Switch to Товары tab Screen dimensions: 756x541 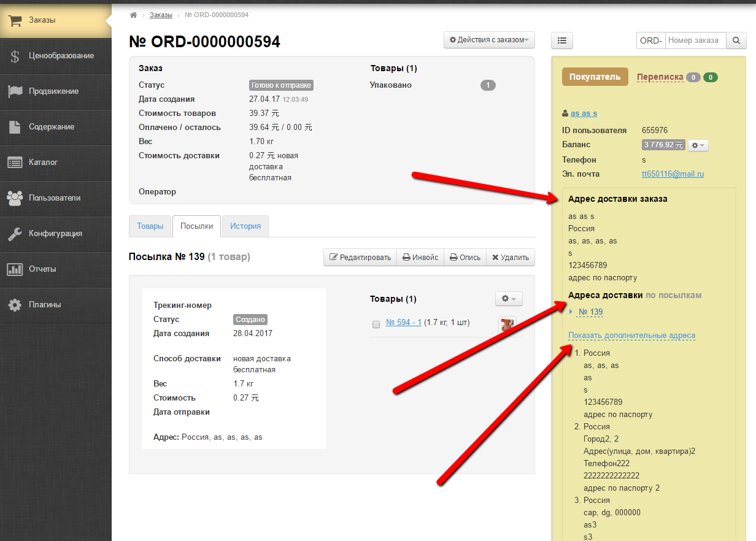[150, 226]
